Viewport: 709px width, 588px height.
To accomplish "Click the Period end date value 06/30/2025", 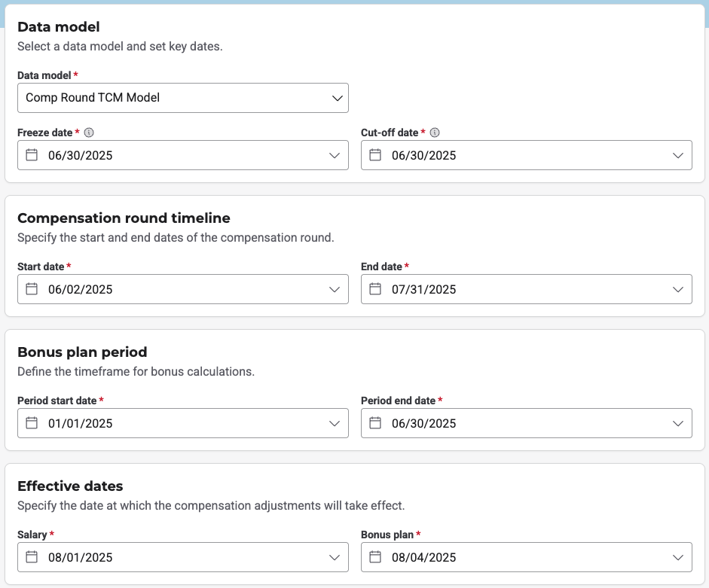I will [x=423, y=424].
